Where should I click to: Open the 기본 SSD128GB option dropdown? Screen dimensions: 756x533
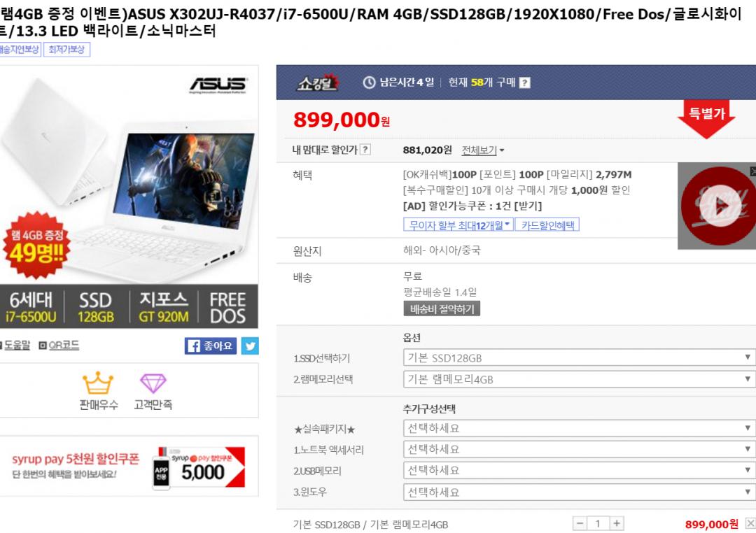click(579, 357)
